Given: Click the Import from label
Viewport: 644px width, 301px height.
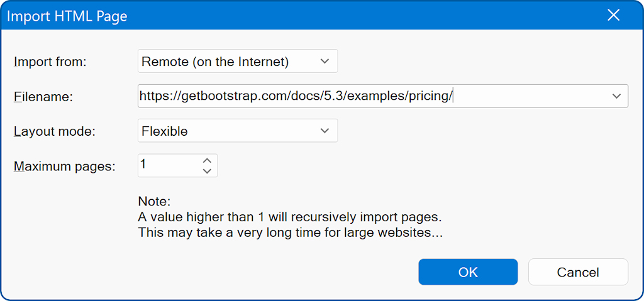Looking at the screenshot, I should [x=52, y=62].
